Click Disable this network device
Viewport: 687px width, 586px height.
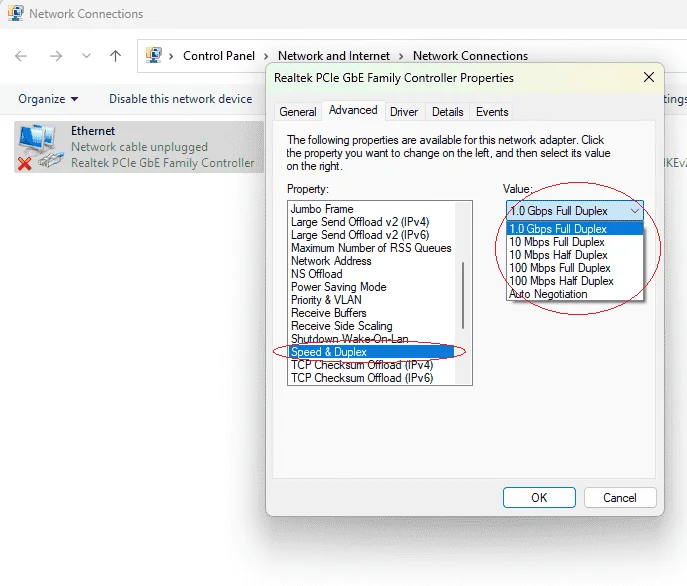(181, 99)
